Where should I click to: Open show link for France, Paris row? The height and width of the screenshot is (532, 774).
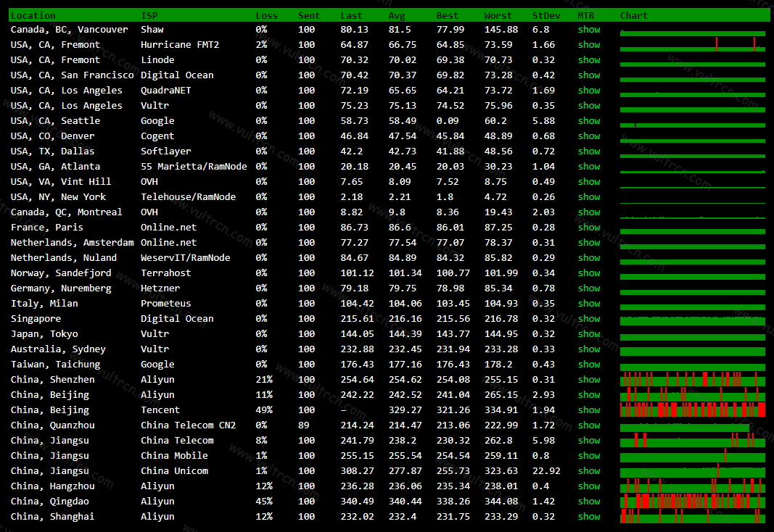(589, 228)
